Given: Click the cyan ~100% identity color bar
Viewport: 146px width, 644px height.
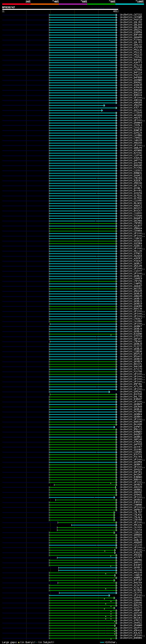Looking at the screenshot, I should click(130, 4).
